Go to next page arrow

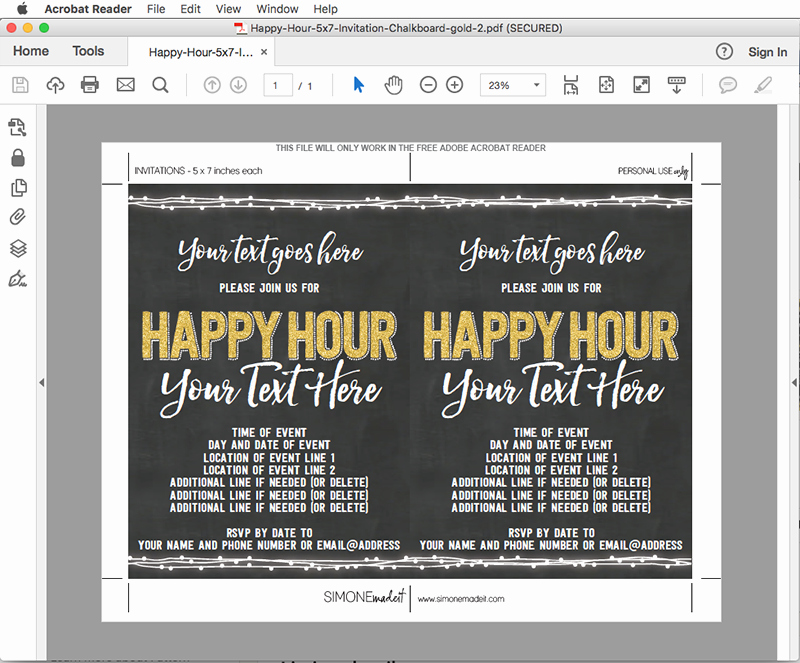tap(238, 85)
